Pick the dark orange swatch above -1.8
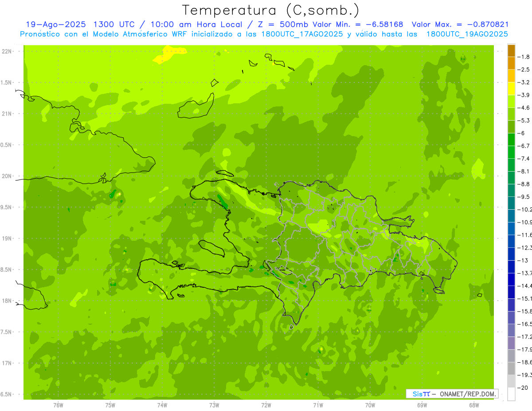 pos(511,51)
